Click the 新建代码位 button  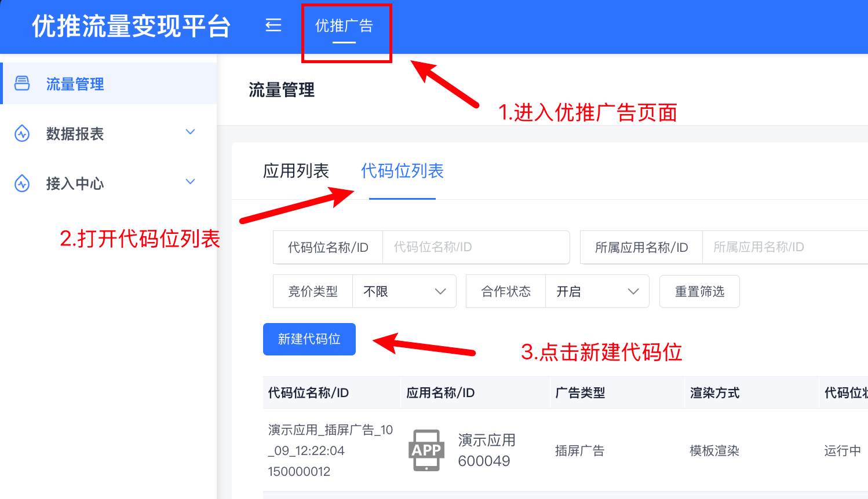point(309,339)
